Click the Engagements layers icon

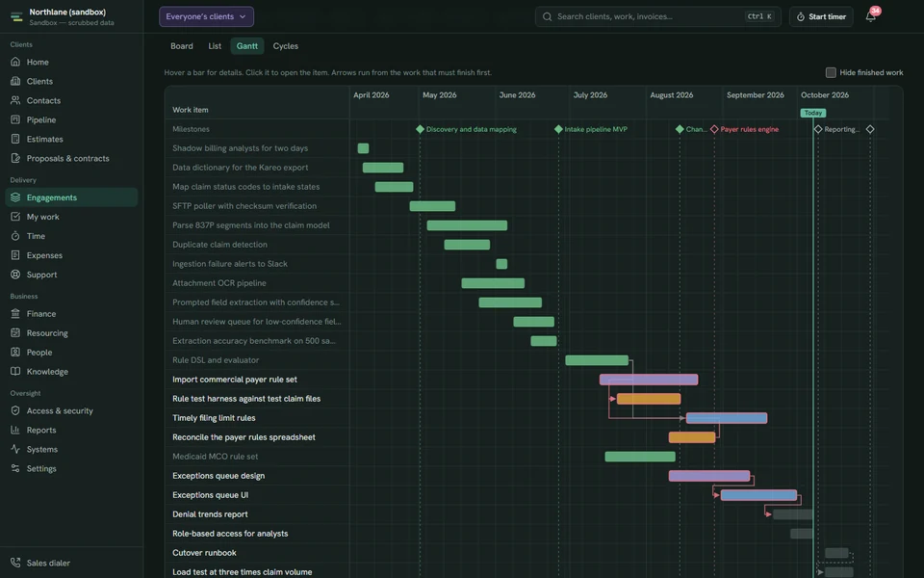click(15, 197)
